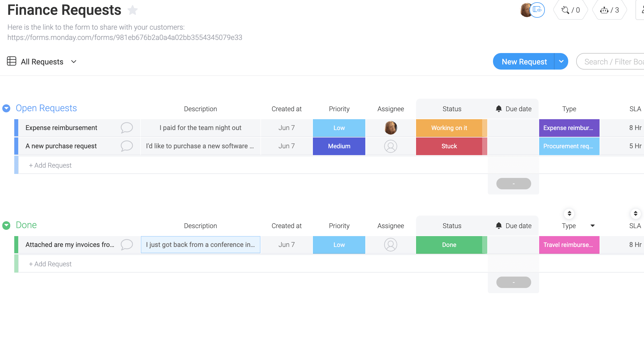
Task: Collapse the Open Requests group
Action: pyautogui.click(x=6, y=108)
